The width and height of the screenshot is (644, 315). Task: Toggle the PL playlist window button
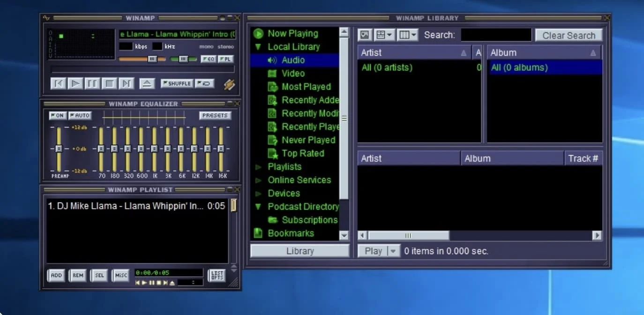pyautogui.click(x=225, y=59)
